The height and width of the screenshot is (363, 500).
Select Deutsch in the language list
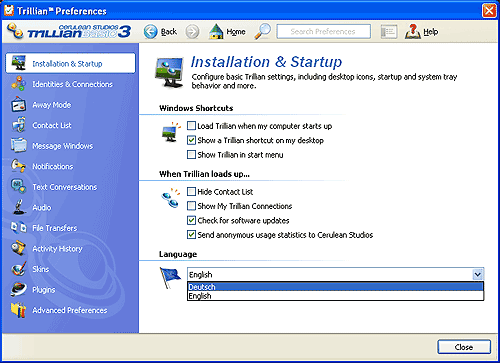[x=335, y=287]
